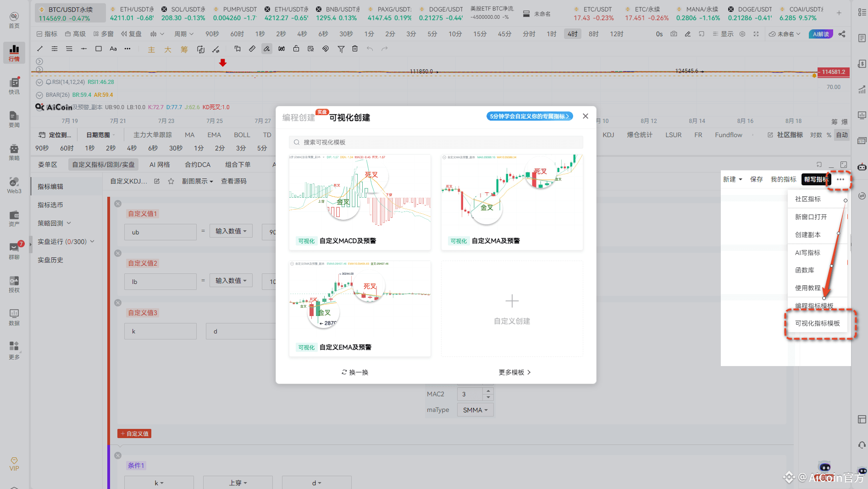Image resolution: width=868 pixels, height=489 pixels.
Task: Open the 行情 market sidebar icon
Action: click(14, 53)
